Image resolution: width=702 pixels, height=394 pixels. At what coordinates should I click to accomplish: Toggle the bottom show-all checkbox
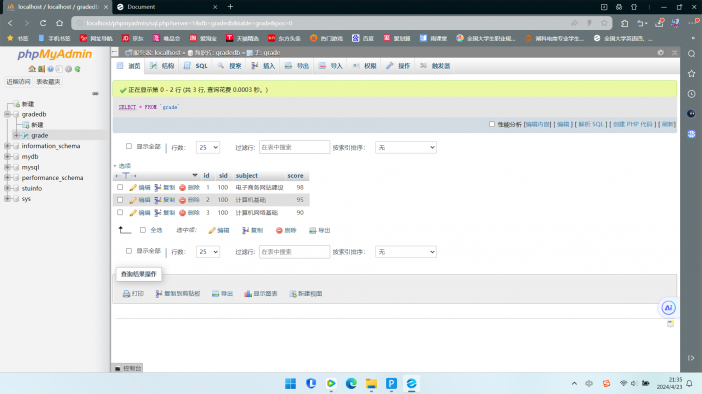[x=129, y=251]
